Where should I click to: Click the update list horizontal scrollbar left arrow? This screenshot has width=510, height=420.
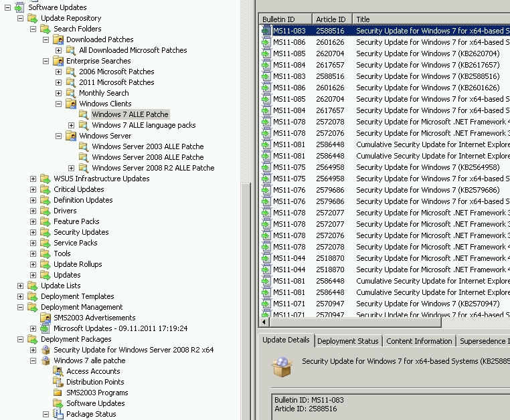(264, 322)
